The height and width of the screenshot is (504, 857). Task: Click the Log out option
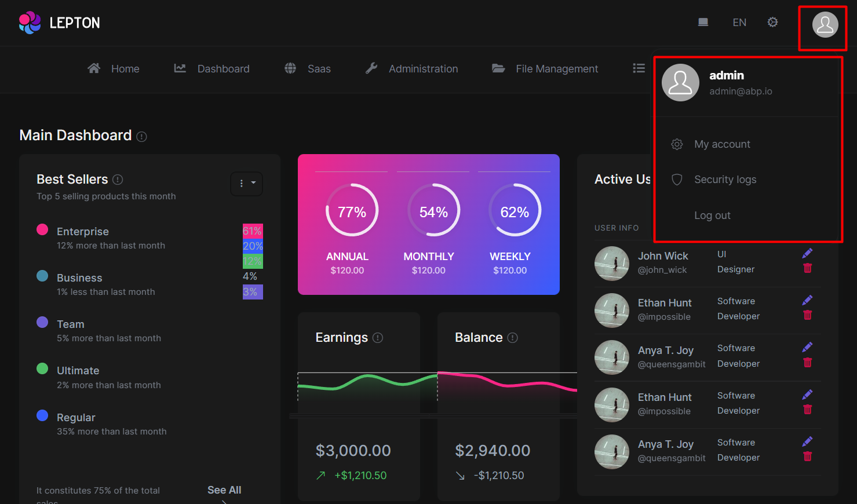click(712, 215)
